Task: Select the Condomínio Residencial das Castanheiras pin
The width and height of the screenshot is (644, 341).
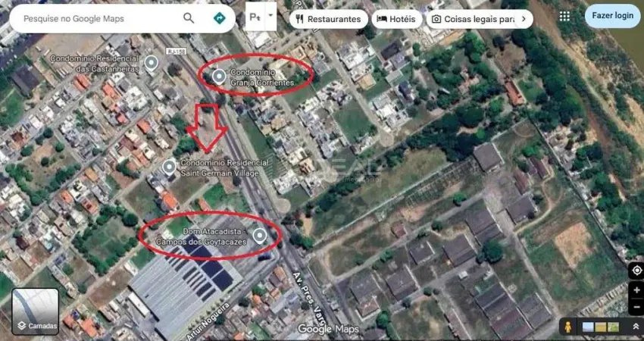Action: (152, 64)
